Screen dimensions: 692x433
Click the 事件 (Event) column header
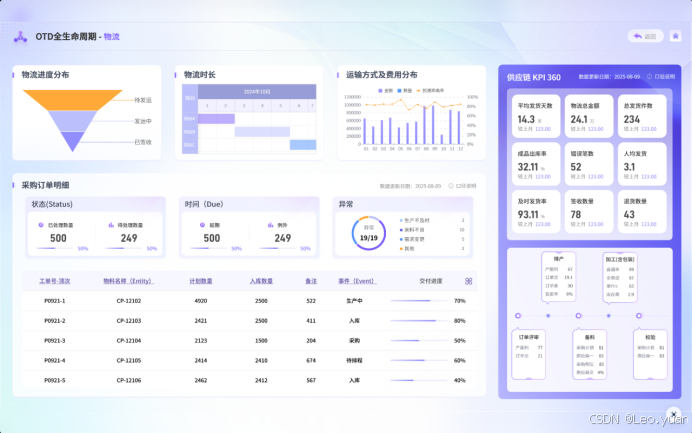(357, 281)
